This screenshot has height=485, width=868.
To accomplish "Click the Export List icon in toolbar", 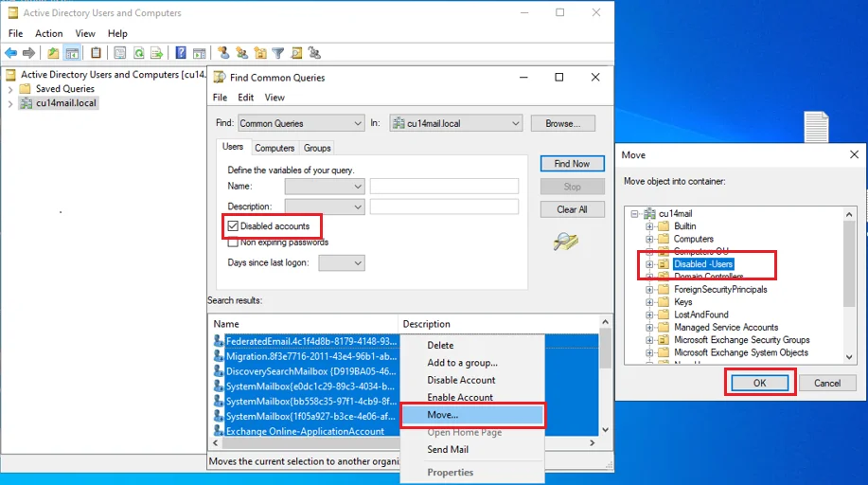I will (157, 53).
